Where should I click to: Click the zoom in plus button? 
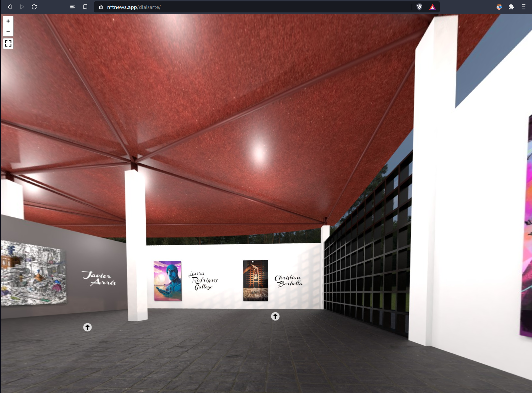click(8, 21)
